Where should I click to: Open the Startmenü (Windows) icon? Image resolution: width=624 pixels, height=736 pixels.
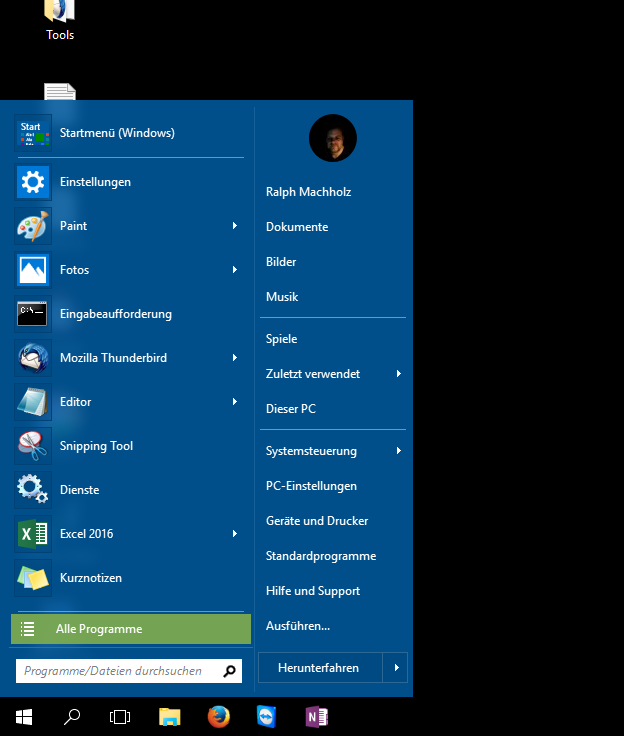click(x=33, y=133)
